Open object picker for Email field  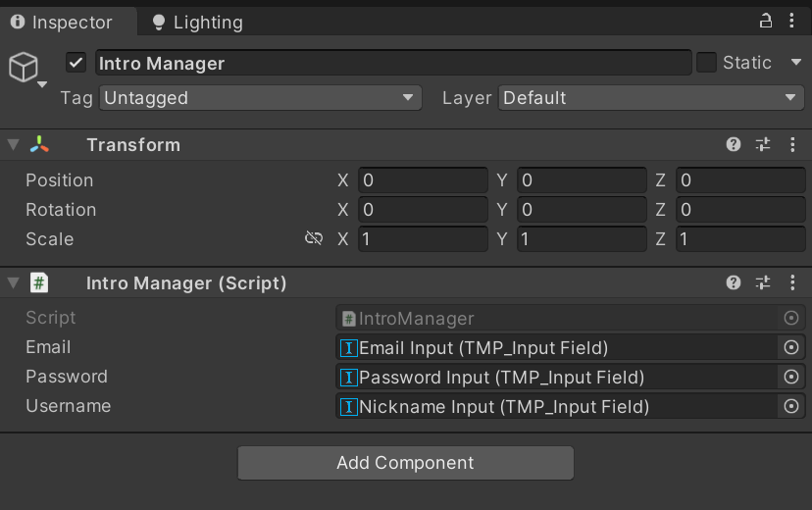(x=791, y=347)
